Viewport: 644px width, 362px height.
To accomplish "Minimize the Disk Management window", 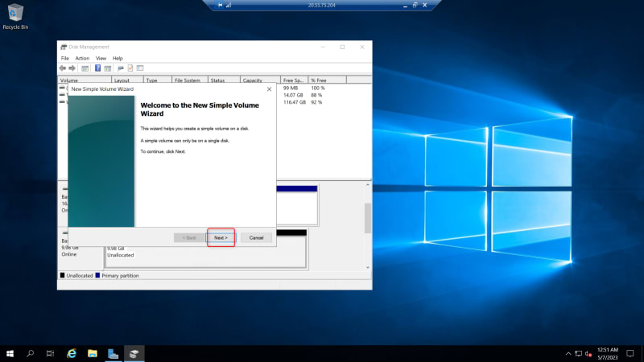I will pyautogui.click(x=323, y=47).
